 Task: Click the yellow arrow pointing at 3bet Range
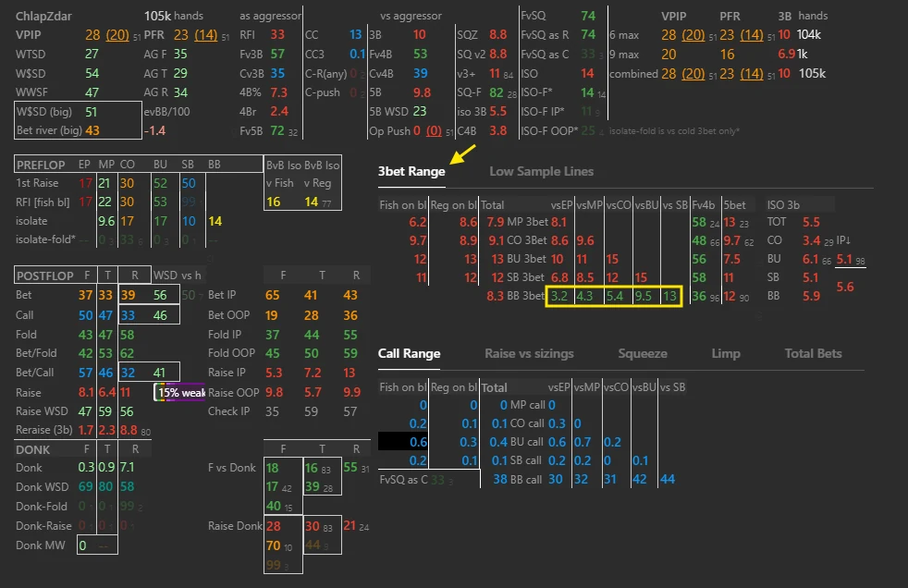(462, 154)
